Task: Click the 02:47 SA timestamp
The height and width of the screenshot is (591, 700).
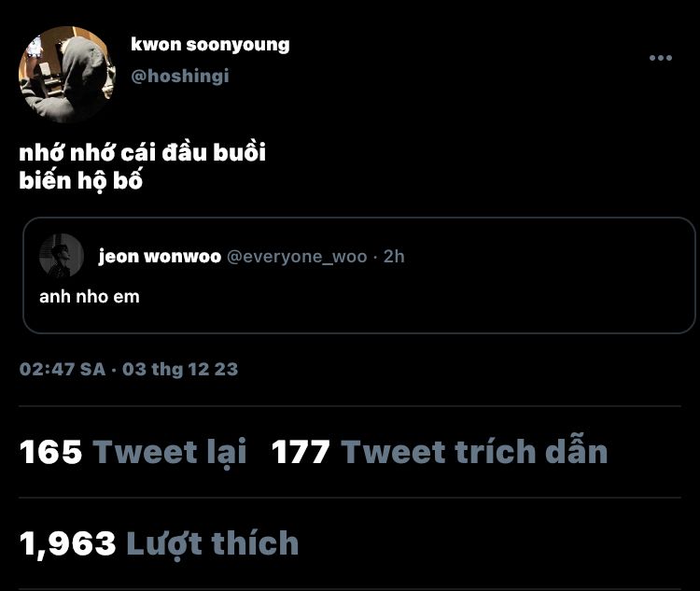Action: coord(63,370)
